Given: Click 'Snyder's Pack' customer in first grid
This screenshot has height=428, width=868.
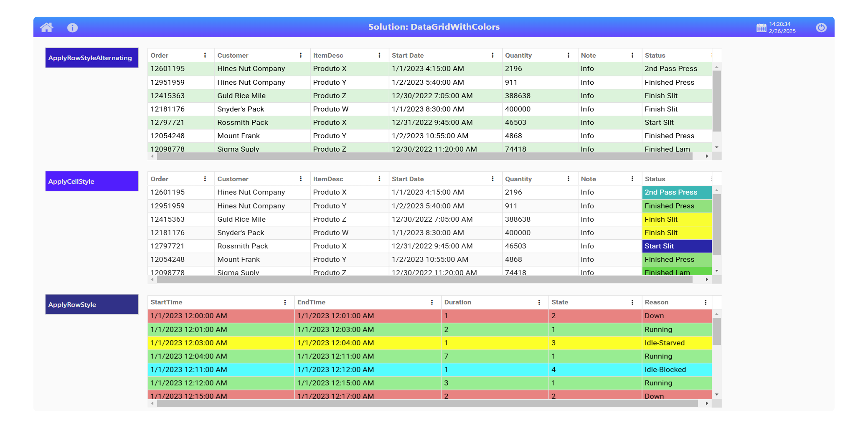Looking at the screenshot, I should click(x=241, y=109).
